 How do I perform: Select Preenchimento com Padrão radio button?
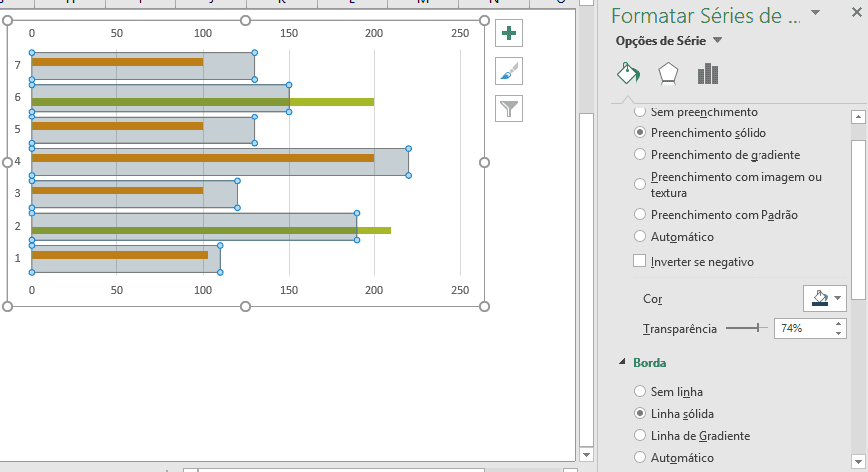640,214
